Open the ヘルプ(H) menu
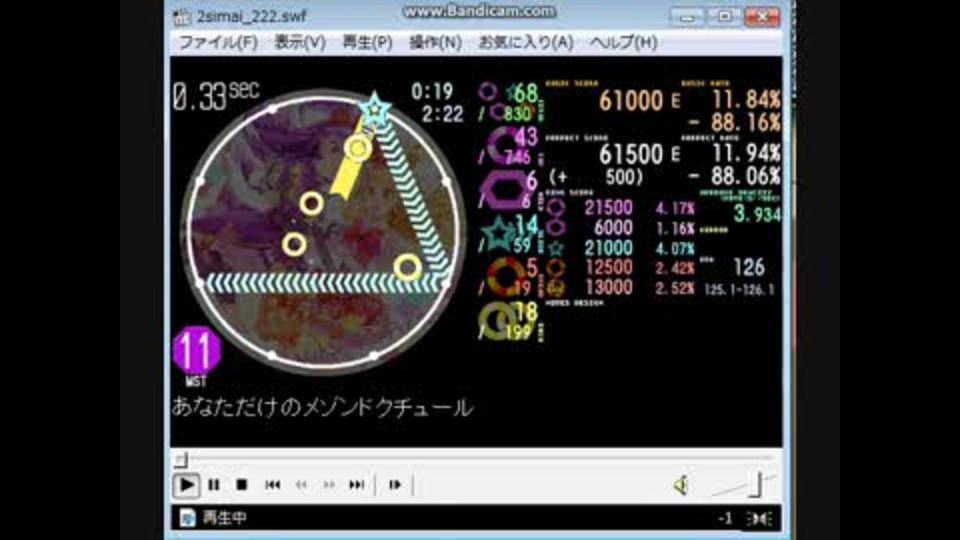 [624, 42]
